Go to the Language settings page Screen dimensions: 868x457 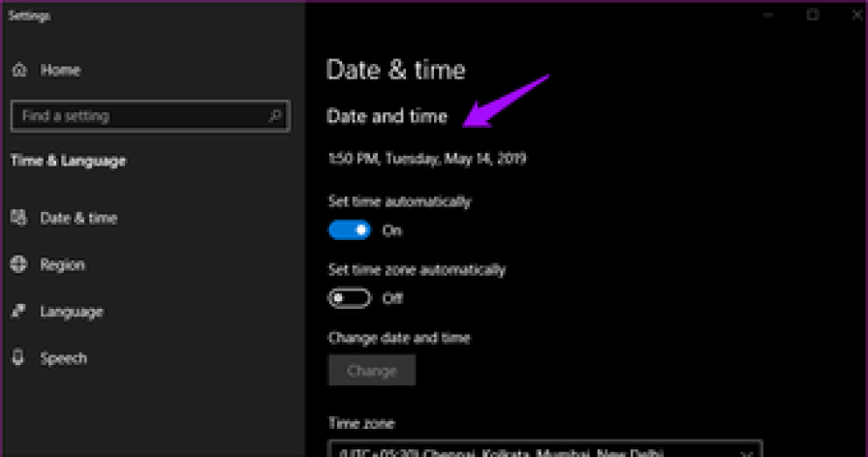[71, 312]
